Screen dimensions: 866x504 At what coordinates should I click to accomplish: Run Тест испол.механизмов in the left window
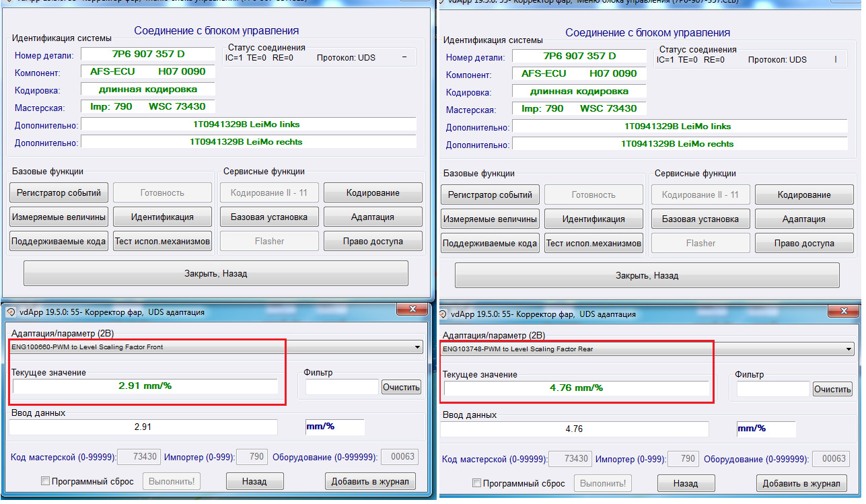(x=162, y=242)
